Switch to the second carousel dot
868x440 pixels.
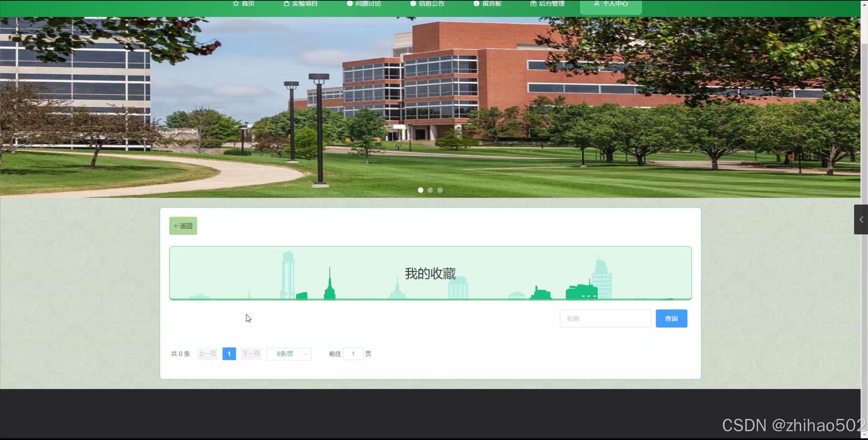pos(430,190)
